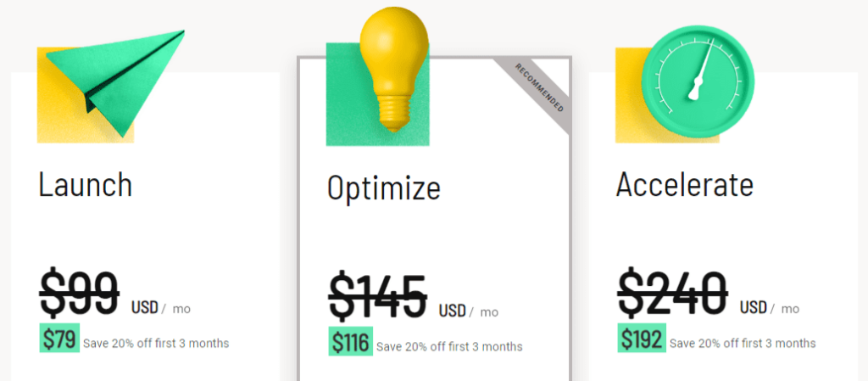The image size is (868, 381).
Task: Click the crossed-out $240 price
Action: click(x=672, y=294)
